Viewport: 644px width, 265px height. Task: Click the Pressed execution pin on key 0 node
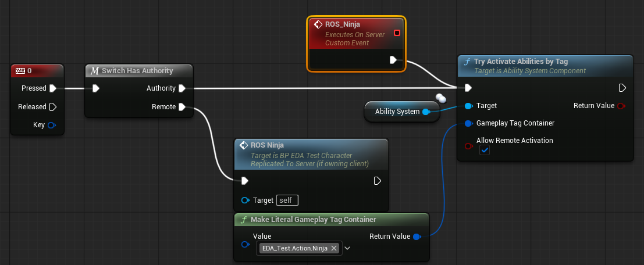point(53,88)
